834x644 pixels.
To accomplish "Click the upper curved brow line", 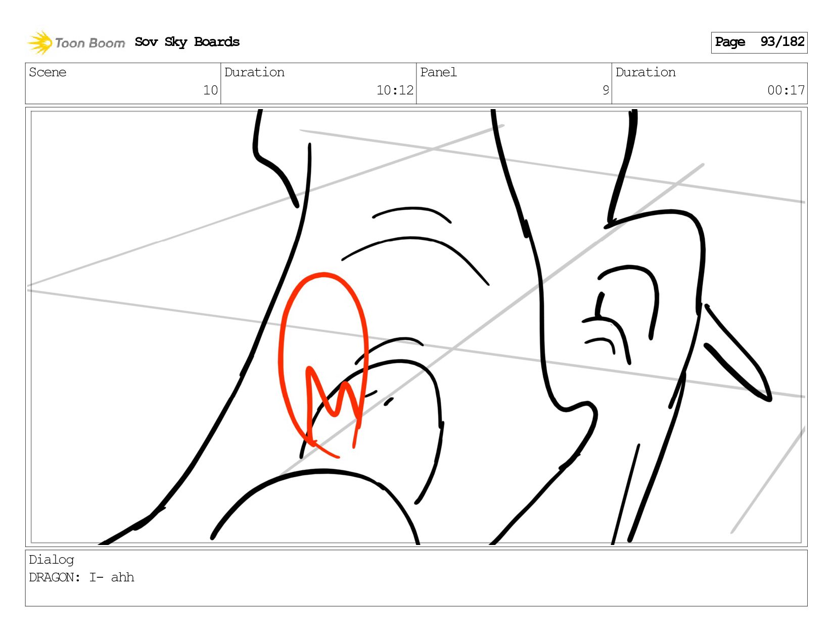I will tap(412, 214).
